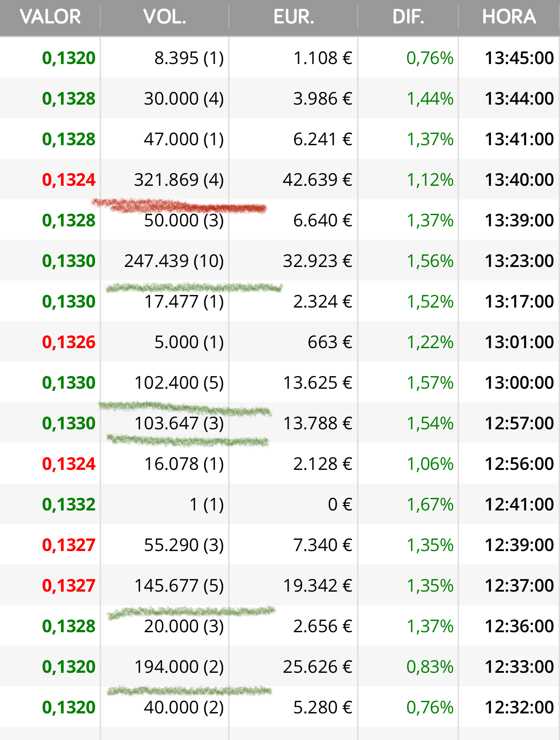Click the 1,52% difference value
This screenshot has width=560, height=740.
pos(430,302)
